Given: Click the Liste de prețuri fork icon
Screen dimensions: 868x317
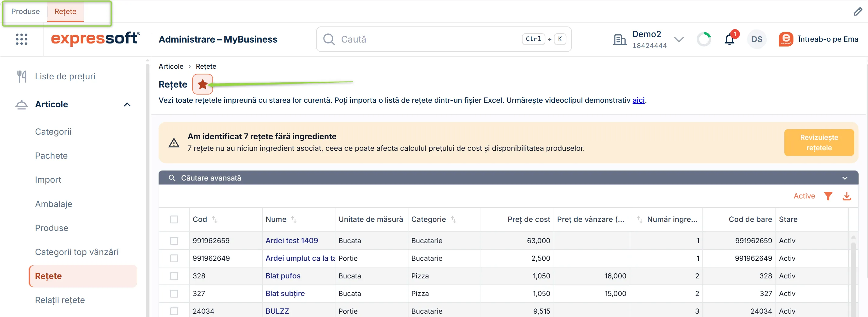Looking at the screenshot, I should (x=22, y=76).
